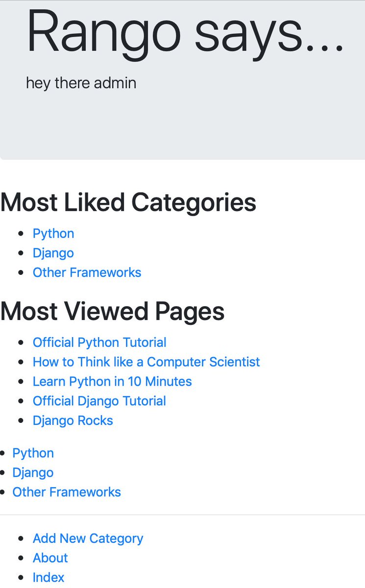Open How to Think like a Computer Scientist
Image resolution: width=365 pixels, height=588 pixels.
point(146,362)
